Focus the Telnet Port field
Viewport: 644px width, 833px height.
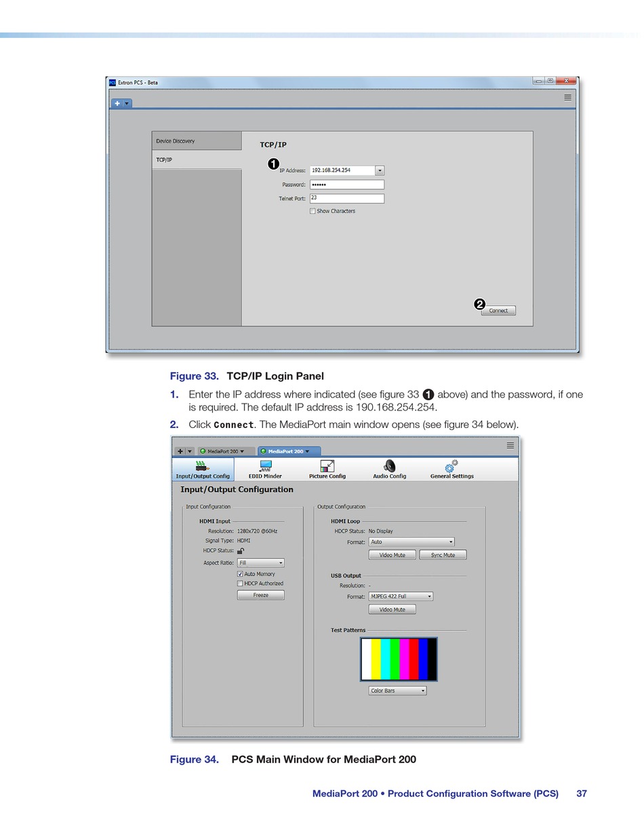347,199
